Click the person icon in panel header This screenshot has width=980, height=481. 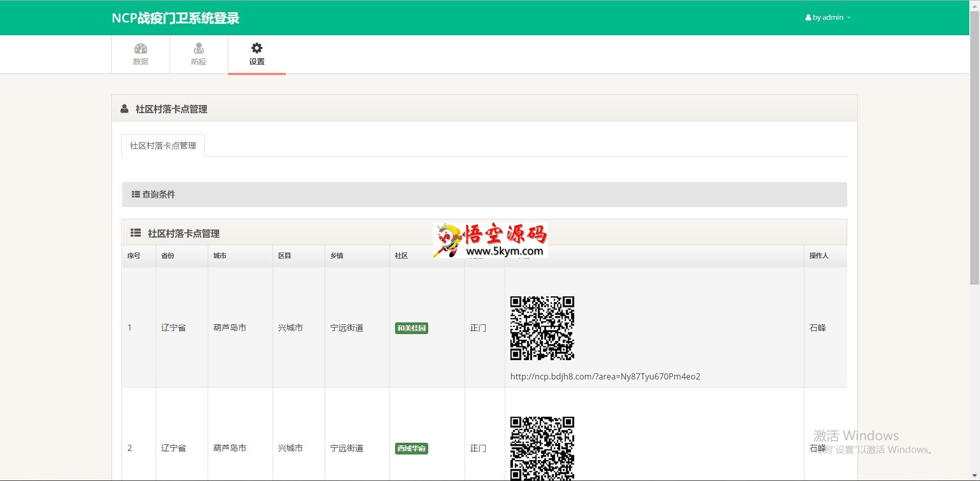coord(124,109)
